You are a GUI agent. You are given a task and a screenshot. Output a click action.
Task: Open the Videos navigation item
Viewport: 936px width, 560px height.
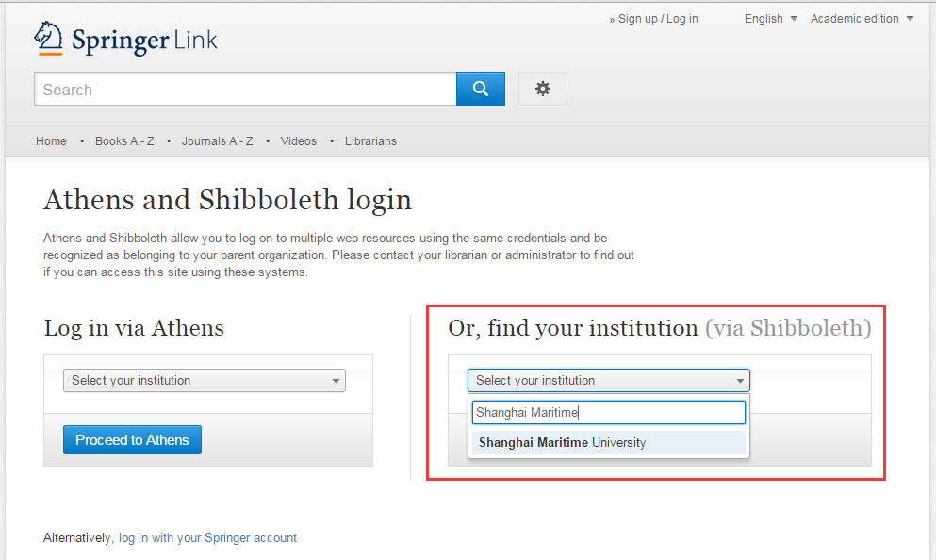click(x=299, y=140)
